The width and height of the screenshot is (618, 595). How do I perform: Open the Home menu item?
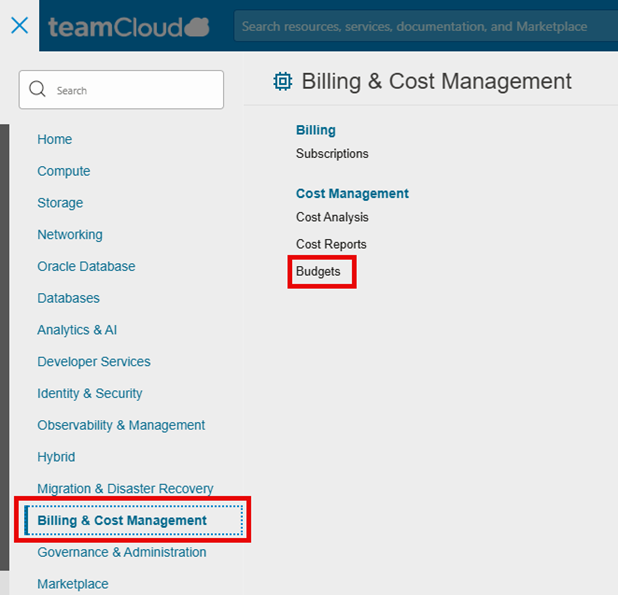coord(54,139)
